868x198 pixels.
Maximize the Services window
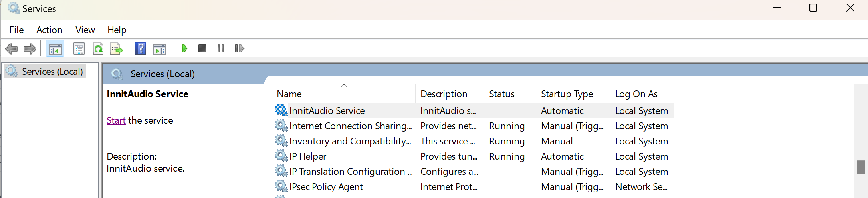pyautogui.click(x=813, y=8)
